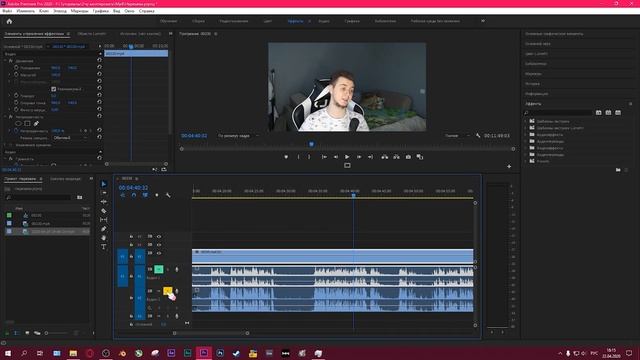
Task: Click the Lift button
Action: tap(384, 157)
